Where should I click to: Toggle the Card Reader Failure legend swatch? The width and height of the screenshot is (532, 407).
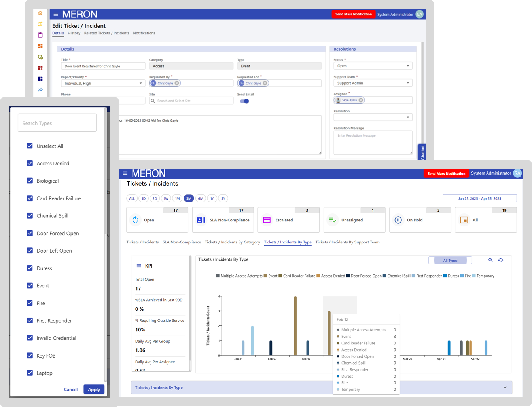pyautogui.click(x=280, y=276)
